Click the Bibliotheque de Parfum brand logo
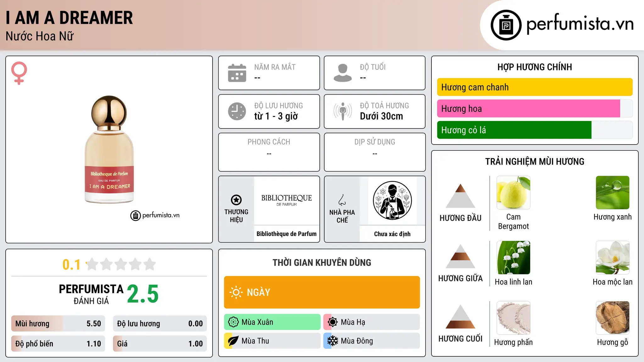Viewport: 644px width, 362px height. pos(286,200)
